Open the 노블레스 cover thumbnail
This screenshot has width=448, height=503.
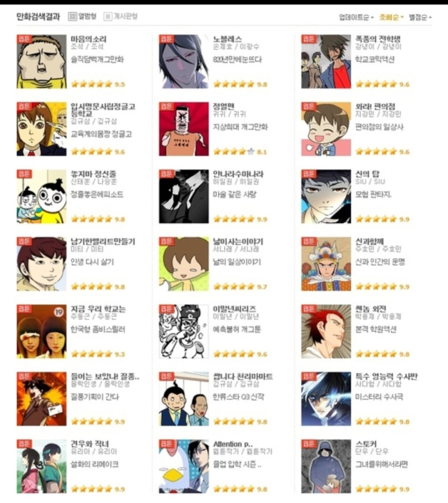pos(184,62)
